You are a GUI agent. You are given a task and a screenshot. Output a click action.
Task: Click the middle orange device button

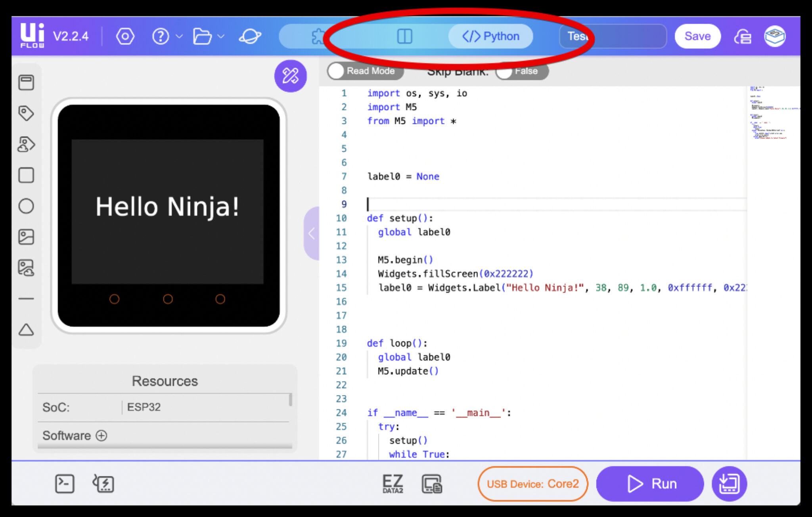(x=168, y=299)
